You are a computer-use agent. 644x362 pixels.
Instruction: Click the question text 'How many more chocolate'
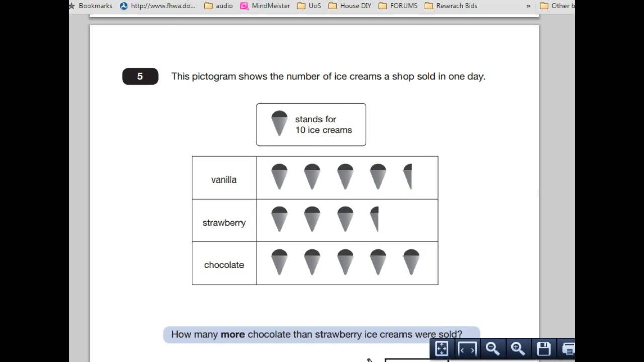(316, 334)
